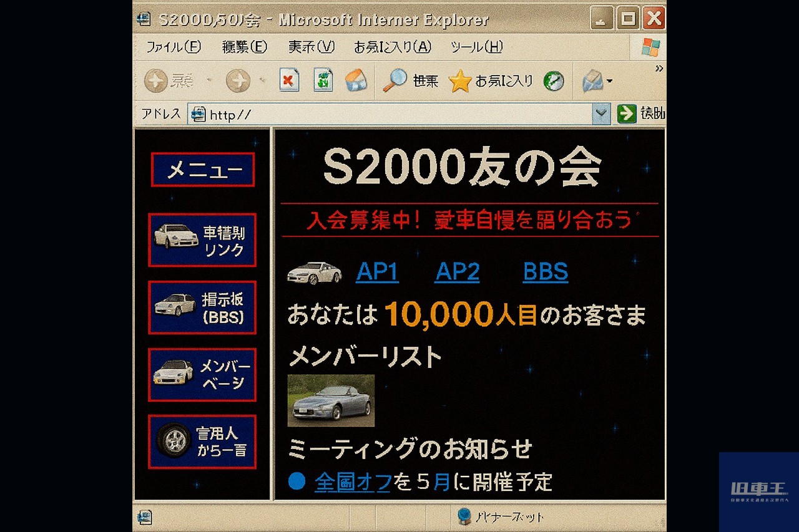Click the Forward arrow toolbar button
Screen dimensions: 799x532
pyautogui.click(x=238, y=80)
